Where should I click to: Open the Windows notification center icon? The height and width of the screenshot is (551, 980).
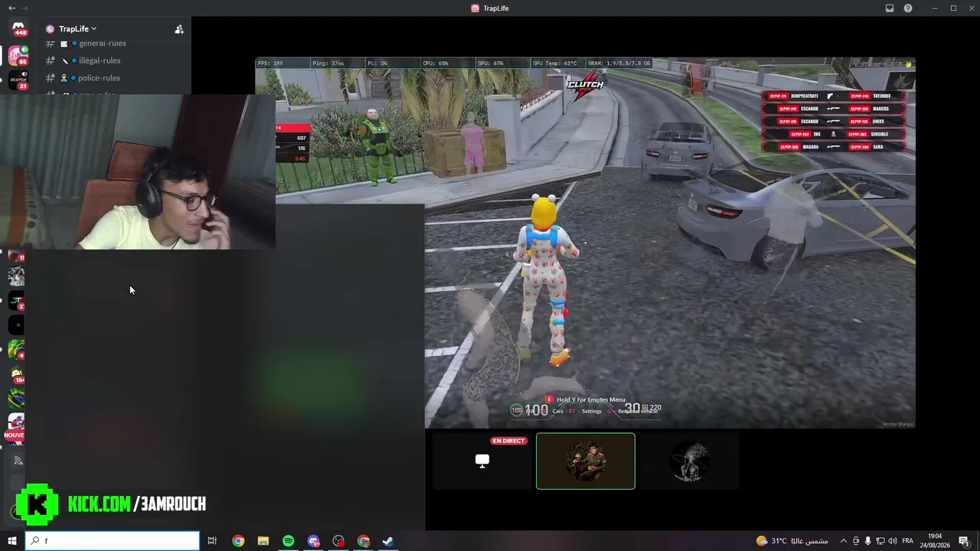click(965, 541)
